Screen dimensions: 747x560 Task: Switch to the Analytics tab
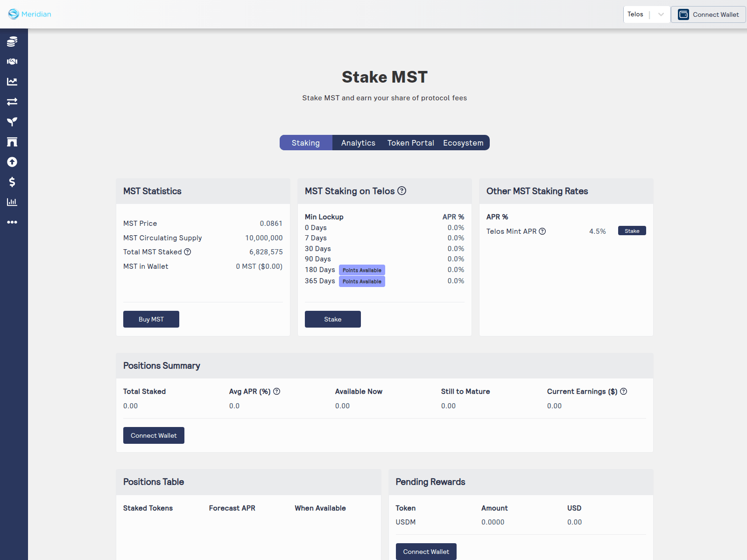358,143
